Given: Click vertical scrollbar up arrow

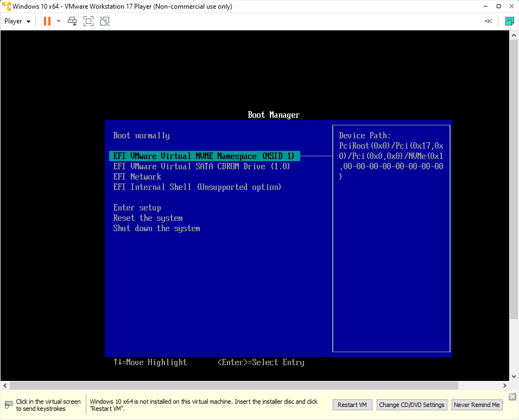Looking at the screenshot, I should [514, 35].
